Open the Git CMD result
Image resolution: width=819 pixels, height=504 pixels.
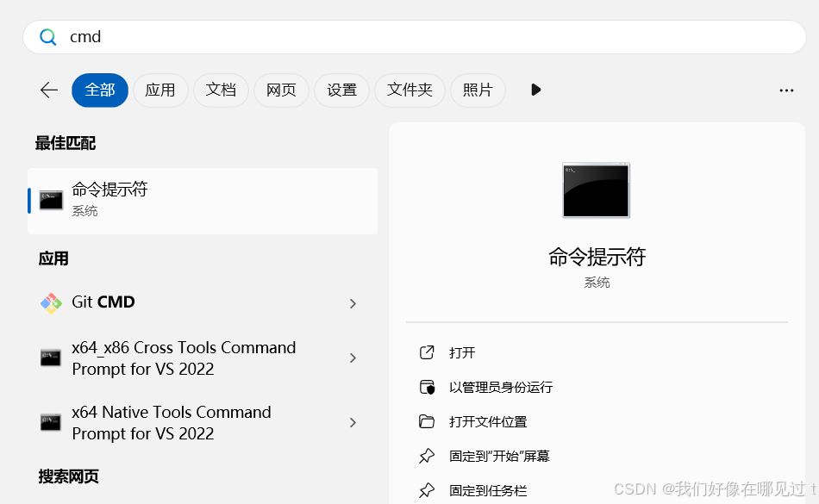[x=203, y=302]
